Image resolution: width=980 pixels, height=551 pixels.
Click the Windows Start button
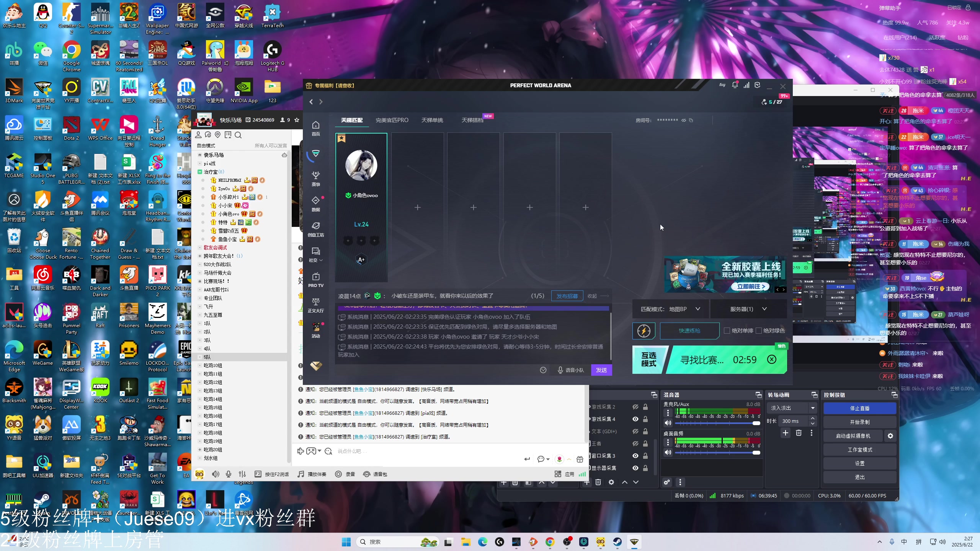click(x=346, y=542)
